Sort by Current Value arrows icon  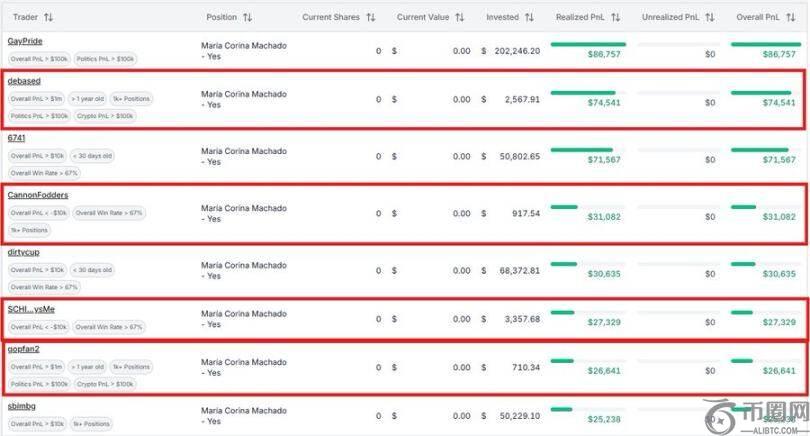(x=460, y=17)
